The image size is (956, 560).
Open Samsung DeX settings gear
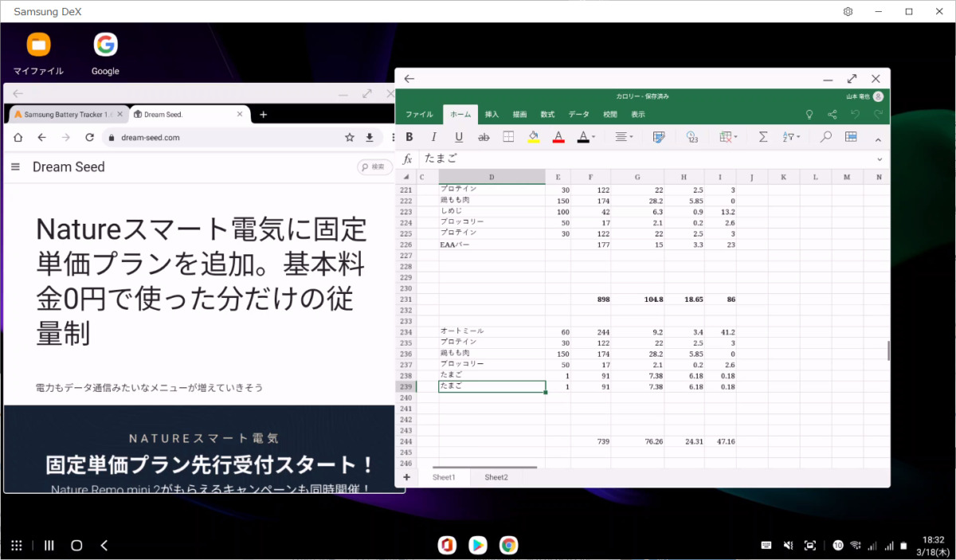click(x=848, y=11)
